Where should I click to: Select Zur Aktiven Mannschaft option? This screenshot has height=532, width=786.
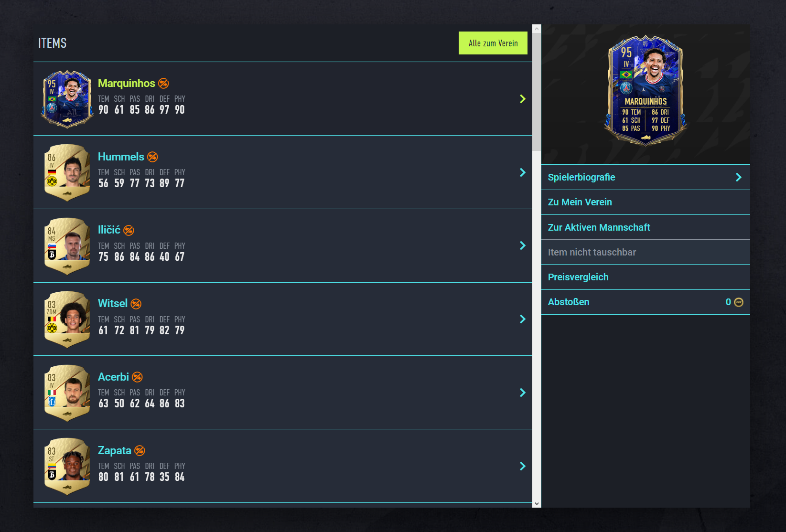click(x=599, y=227)
